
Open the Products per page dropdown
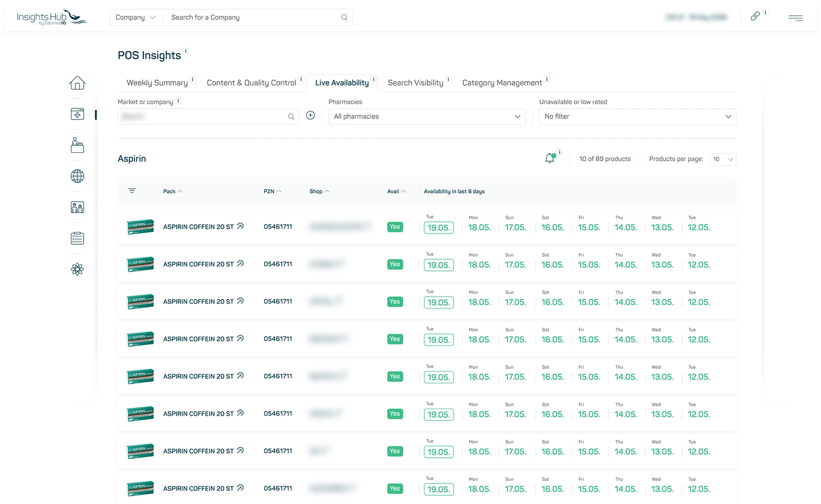(723, 159)
